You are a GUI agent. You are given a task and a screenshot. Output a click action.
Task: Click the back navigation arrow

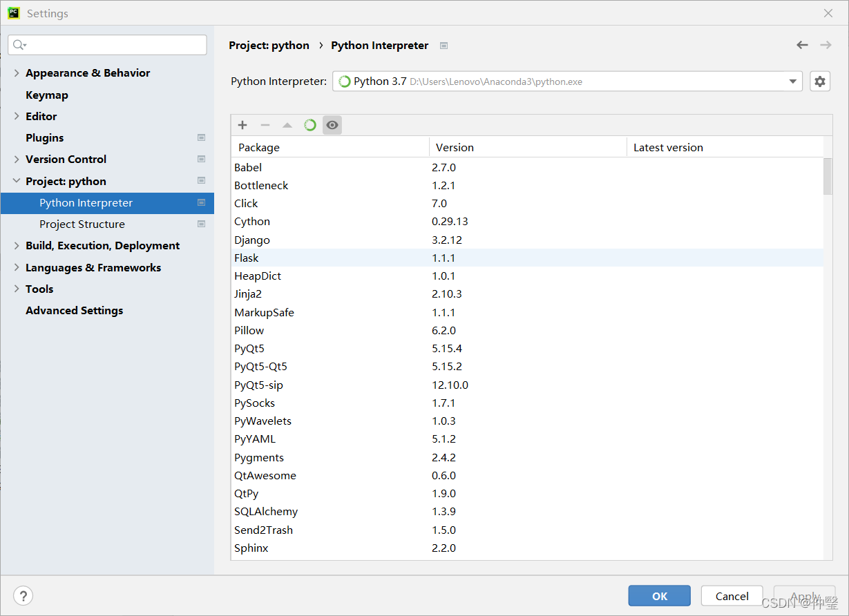click(802, 45)
